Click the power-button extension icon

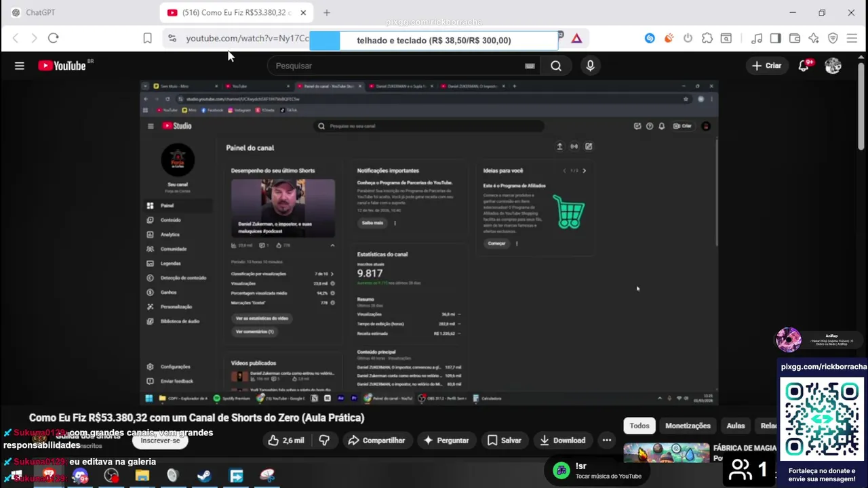(688, 39)
